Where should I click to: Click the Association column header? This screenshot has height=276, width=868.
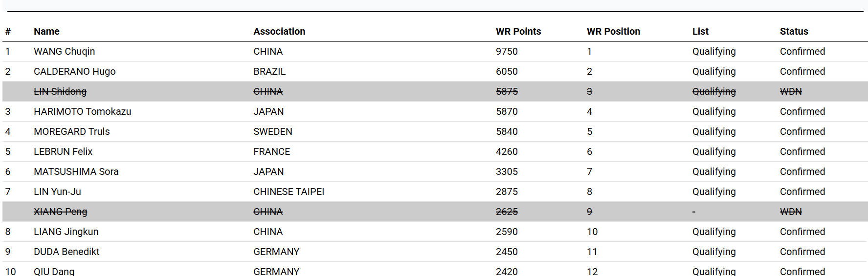click(x=279, y=31)
